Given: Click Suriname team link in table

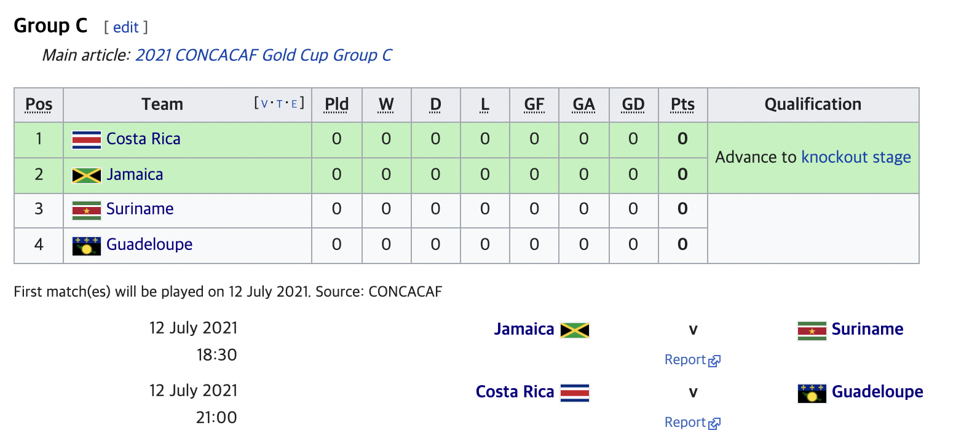Looking at the screenshot, I should [140, 209].
